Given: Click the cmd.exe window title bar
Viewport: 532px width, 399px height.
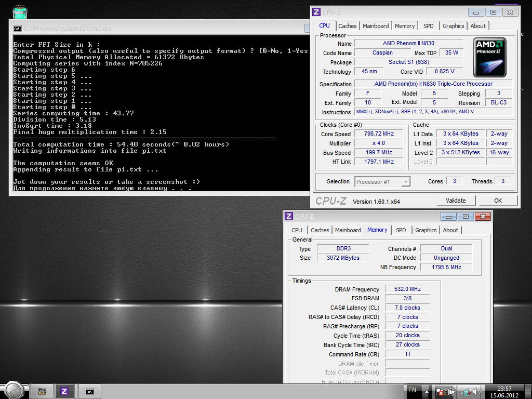Looking at the screenshot, I should tap(159, 29).
